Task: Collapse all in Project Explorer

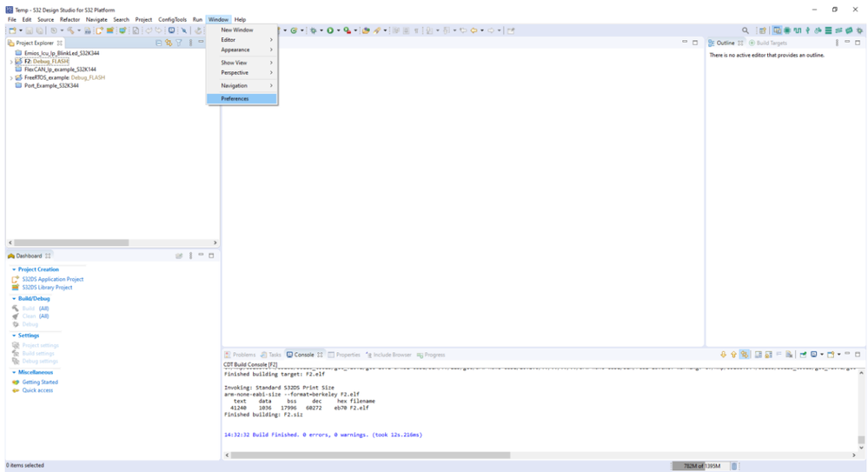Action: [159, 43]
